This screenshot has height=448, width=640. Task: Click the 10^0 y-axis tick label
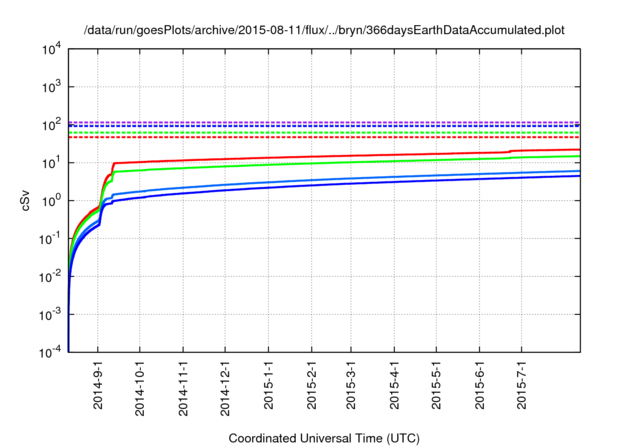coord(52,200)
